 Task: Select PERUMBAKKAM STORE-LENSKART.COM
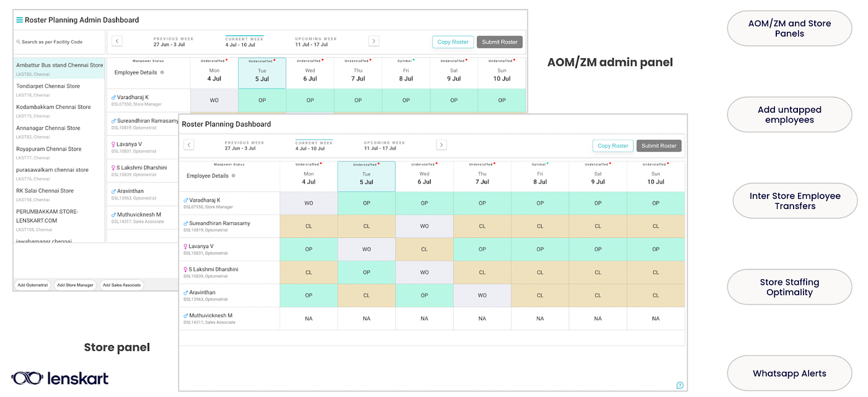pos(60,219)
